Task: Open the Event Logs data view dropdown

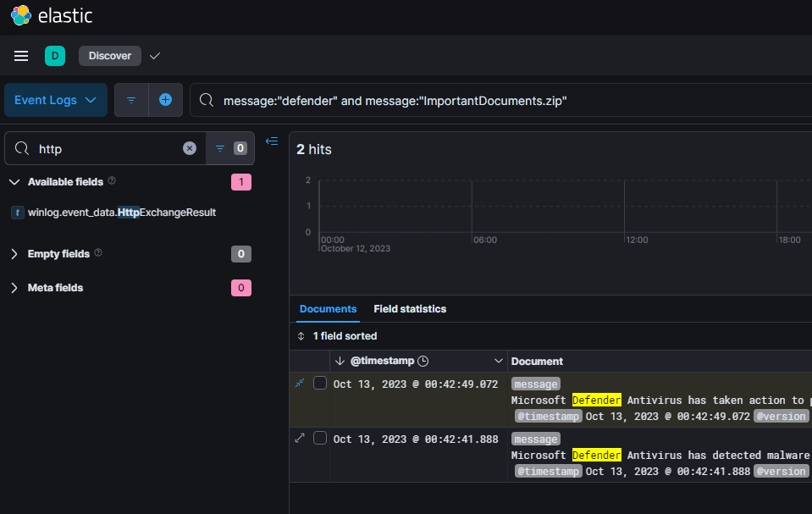Action: click(56, 100)
